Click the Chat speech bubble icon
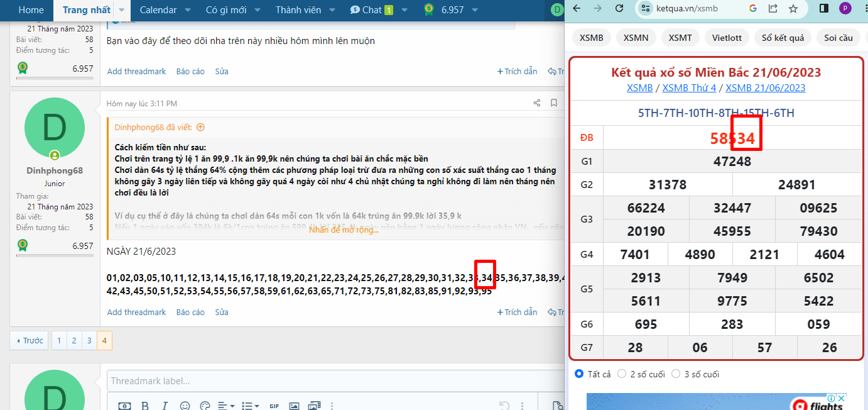Image resolution: width=868 pixels, height=410 pixels. click(355, 9)
